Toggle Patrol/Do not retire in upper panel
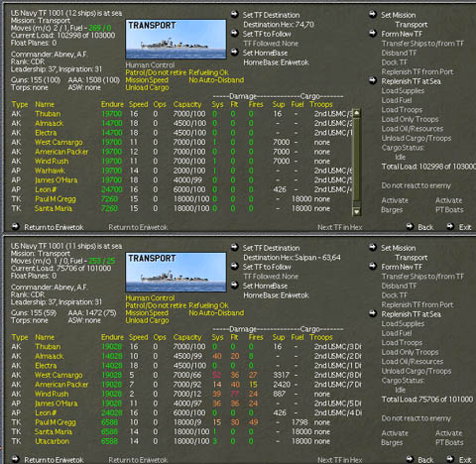 click(156, 72)
